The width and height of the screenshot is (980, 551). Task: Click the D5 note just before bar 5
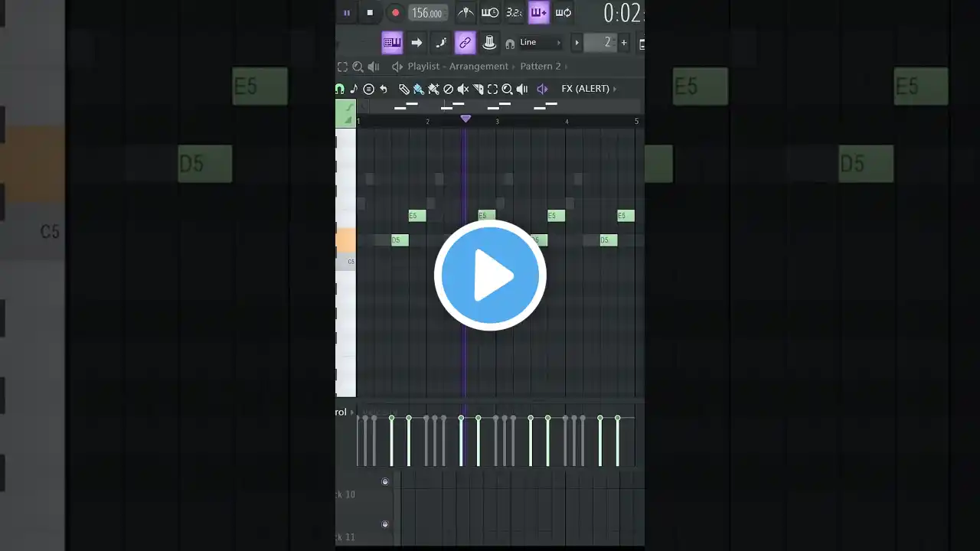click(x=608, y=240)
